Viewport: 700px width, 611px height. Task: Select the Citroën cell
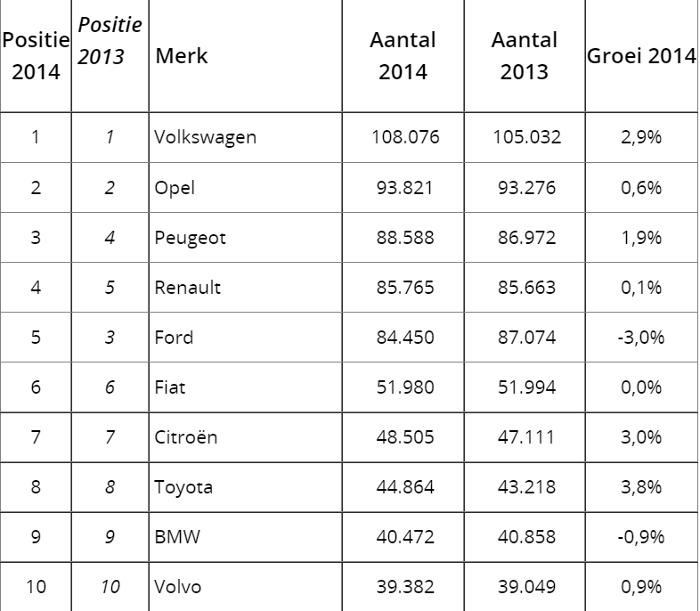tap(186, 437)
